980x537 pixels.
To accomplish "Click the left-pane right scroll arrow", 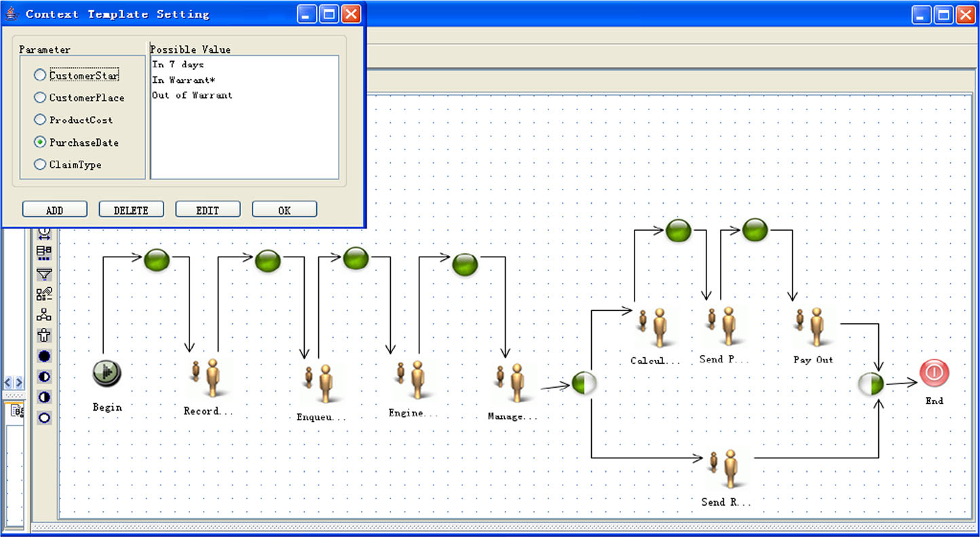I will pyautogui.click(x=19, y=383).
